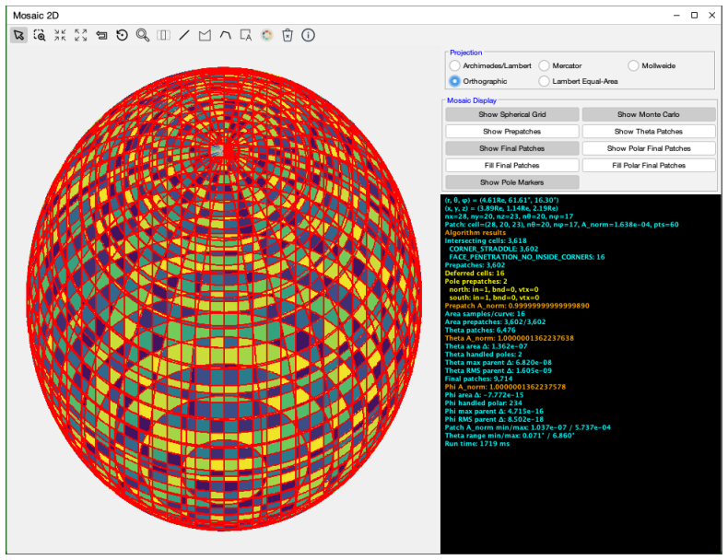Toggle Show Pole Markers button
The height and width of the screenshot is (560, 728).
(x=512, y=182)
